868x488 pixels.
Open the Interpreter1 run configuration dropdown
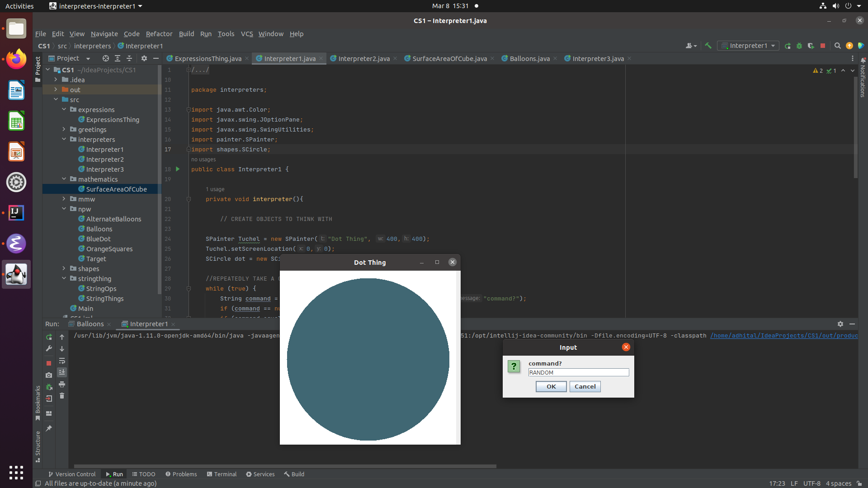[x=748, y=46]
